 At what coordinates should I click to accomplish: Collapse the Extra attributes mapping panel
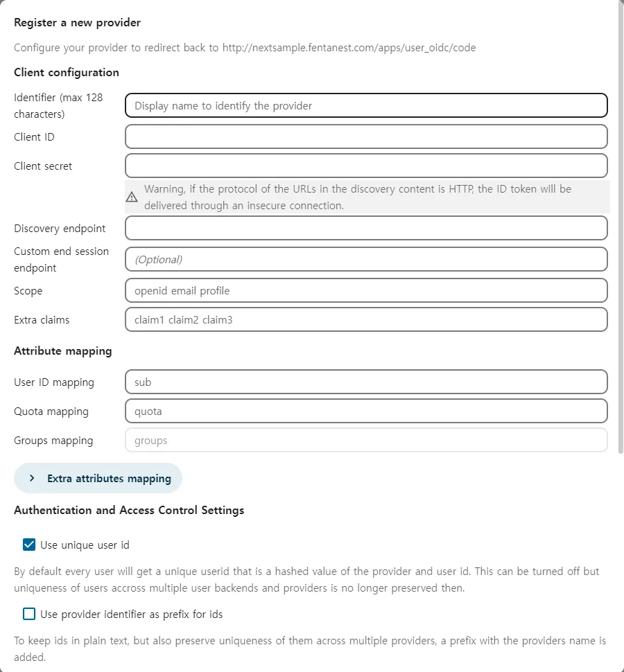(97, 478)
